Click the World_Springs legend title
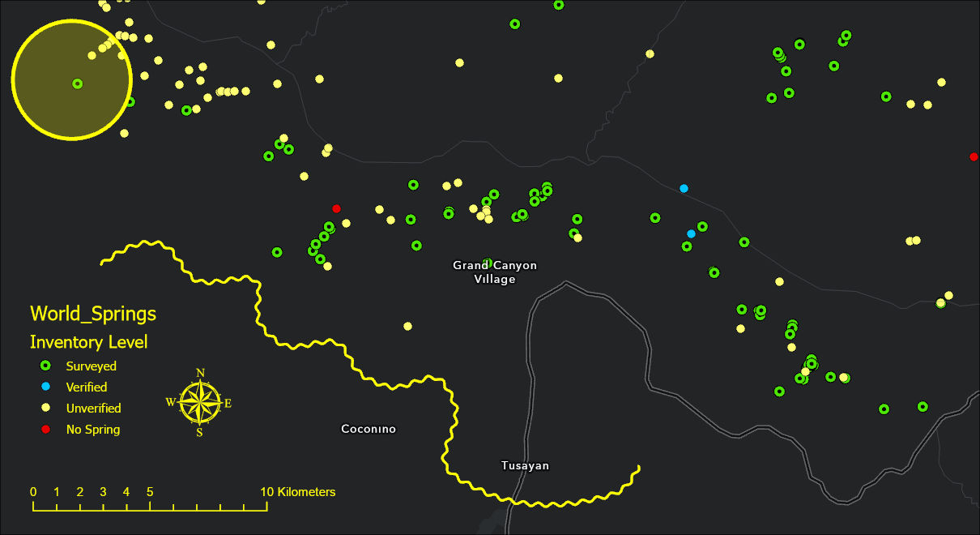 click(x=93, y=314)
